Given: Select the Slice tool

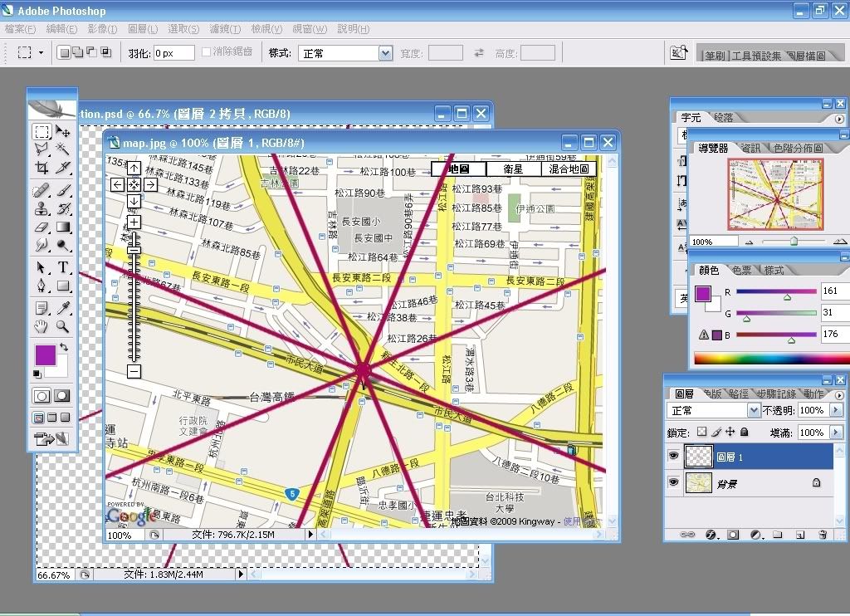Looking at the screenshot, I should tap(63, 168).
